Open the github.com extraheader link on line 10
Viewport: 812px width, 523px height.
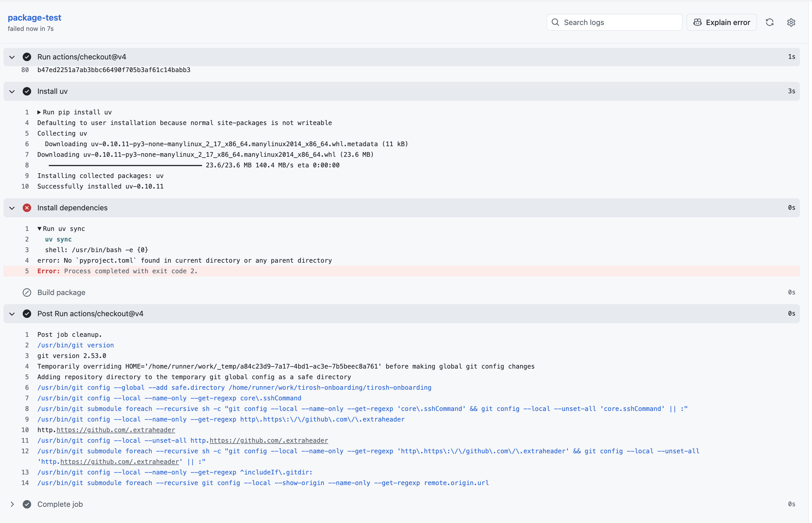(116, 430)
